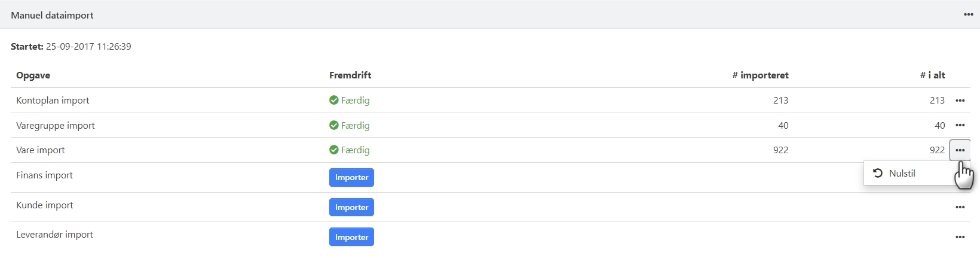Open options for Kunde import row
The image size is (980, 258).
[960, 207]
